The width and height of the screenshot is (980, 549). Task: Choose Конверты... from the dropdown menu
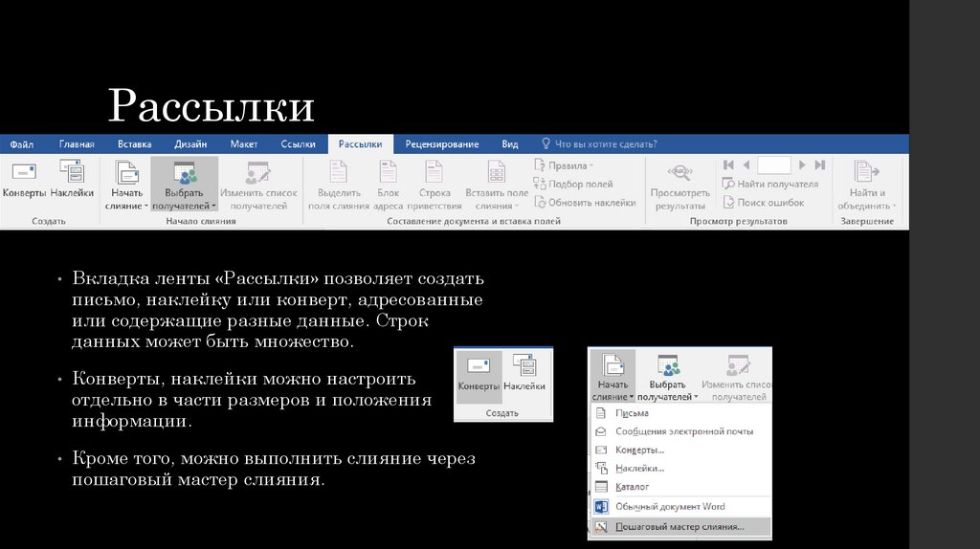(680, 450)
